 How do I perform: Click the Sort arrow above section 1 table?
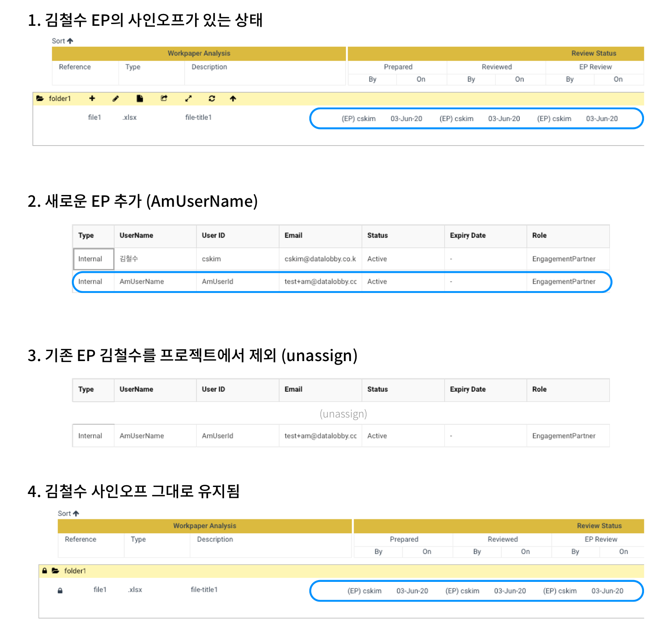[x=70, y=41]
